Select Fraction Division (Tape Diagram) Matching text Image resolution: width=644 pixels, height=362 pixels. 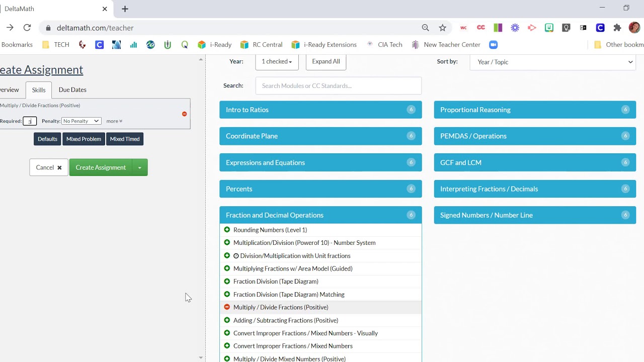click(x=289, y=295)
